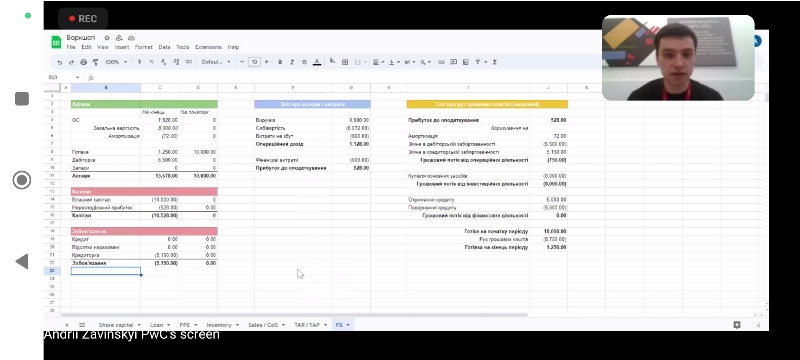Open the Format menu
Viewport: 800px width, 360px height.
click(x=143, y=47)
